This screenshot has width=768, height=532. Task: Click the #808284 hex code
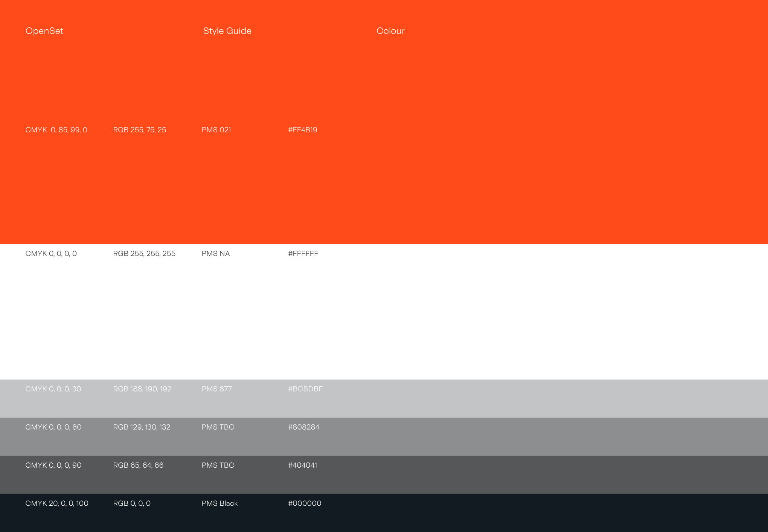(303, 427)
